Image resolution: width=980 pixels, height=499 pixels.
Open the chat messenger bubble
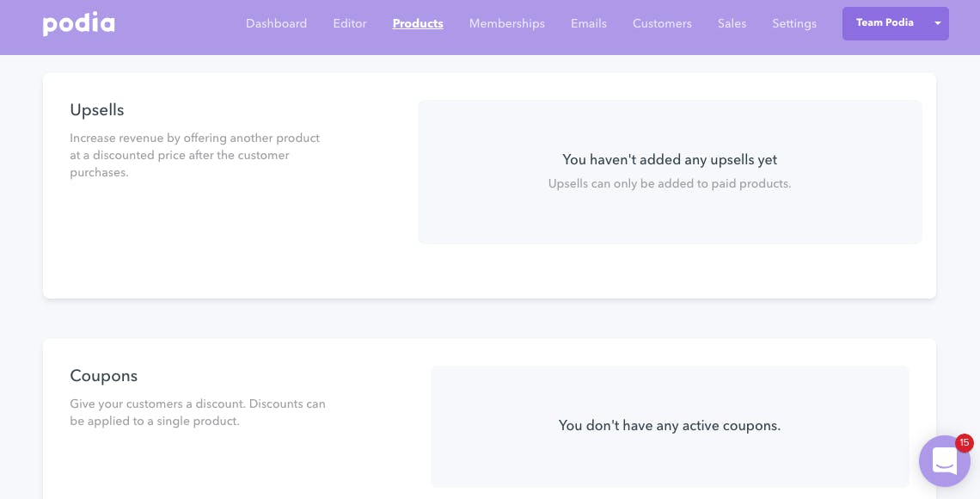point(945,461)
